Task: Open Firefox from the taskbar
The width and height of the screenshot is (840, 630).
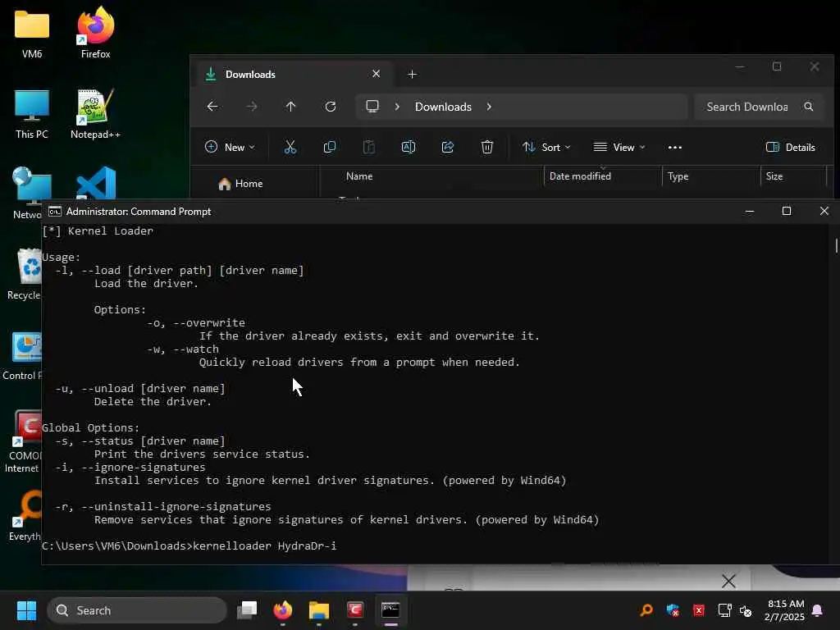Action: [283, 610]
